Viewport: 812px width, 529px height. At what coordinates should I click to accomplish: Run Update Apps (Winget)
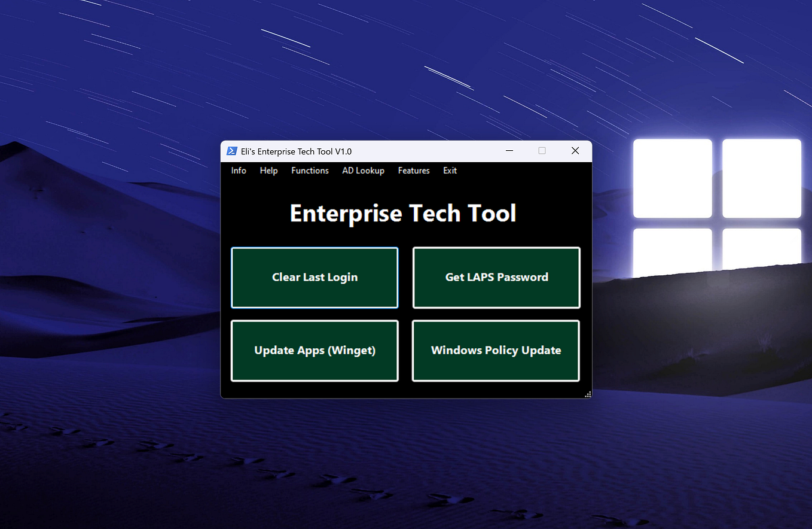point(314,351)
